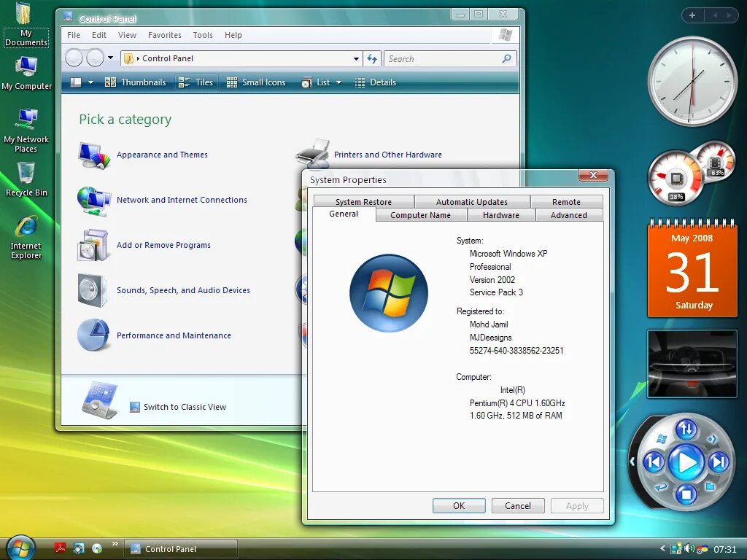Click the Add or Remove Programs icon
Viewport: 747px width, 560px height.
[93, 246]
